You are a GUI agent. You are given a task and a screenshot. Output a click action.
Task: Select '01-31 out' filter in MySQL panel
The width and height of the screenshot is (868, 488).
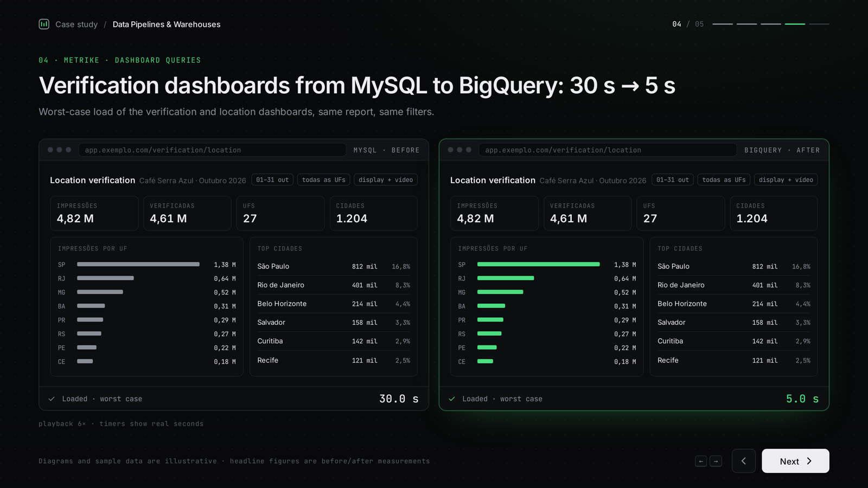coord(272,179)
